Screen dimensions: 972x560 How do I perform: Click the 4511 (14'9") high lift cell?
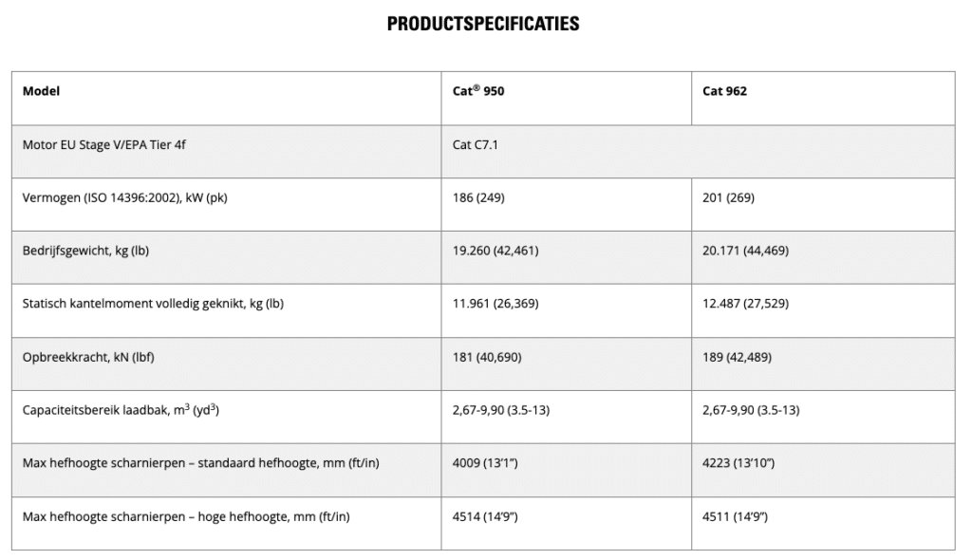point(823,523)
